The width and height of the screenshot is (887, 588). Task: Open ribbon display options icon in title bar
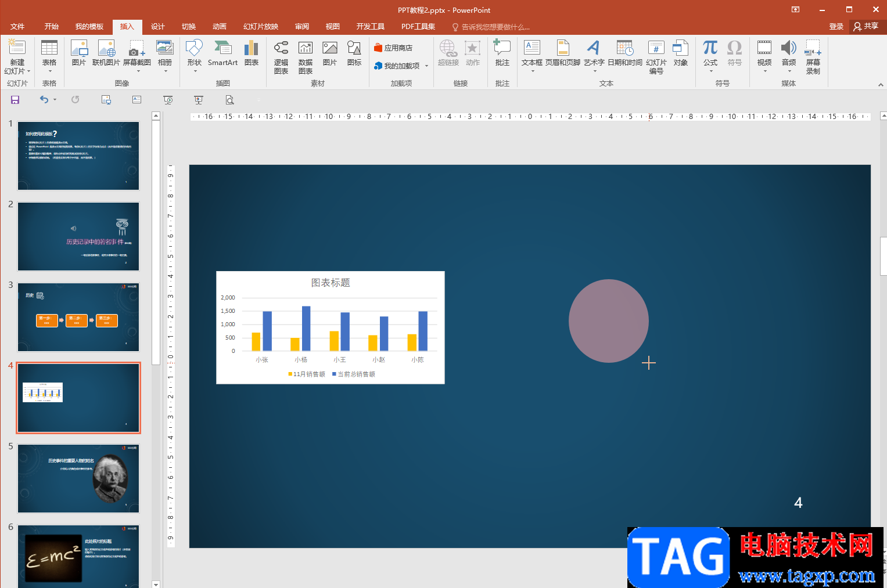796,10
